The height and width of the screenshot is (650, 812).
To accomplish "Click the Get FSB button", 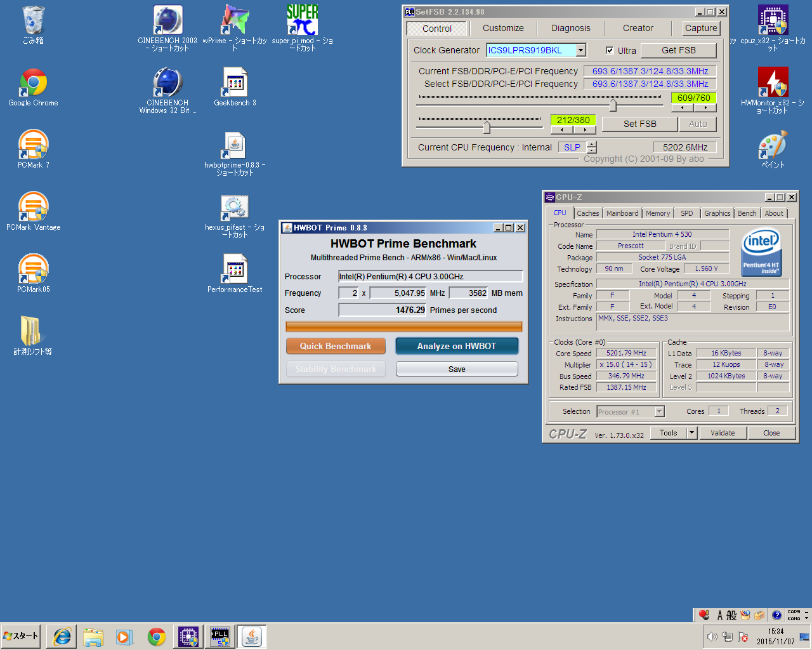I will pyautogui.click(x=679, y=50).
